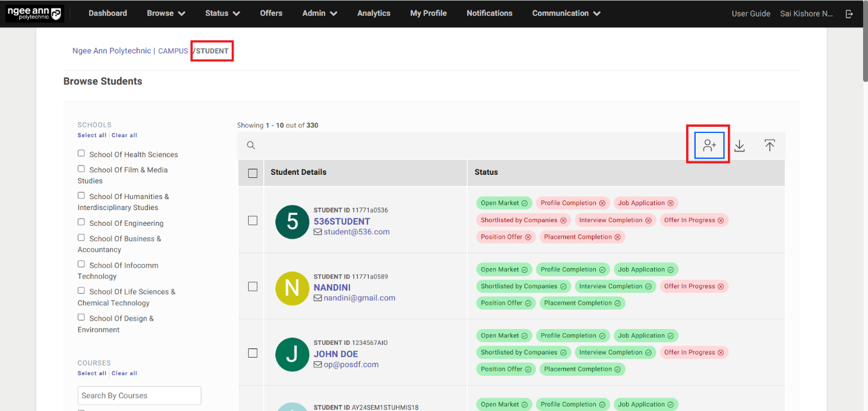Click Clear all under Schools
Image resolution: width=868 pixels, height=411 pixels.
pos(124,135)
